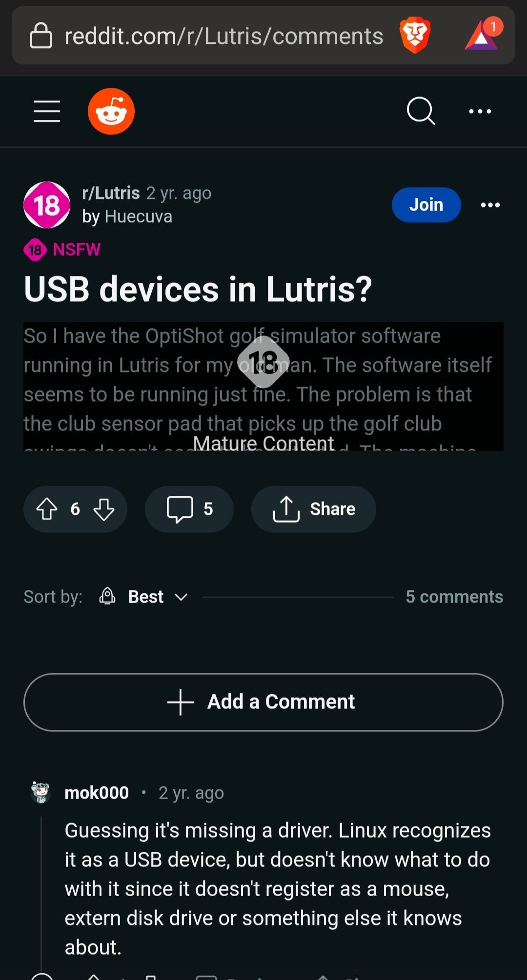
Task: Join the r/Lutris community
Action: click(426, 205)
